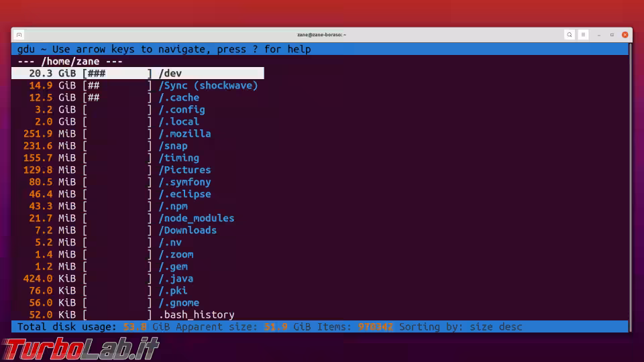Screen dimensions: 644x362
Task: Select the /.eclipse directory row
Action: pos(138,194)
